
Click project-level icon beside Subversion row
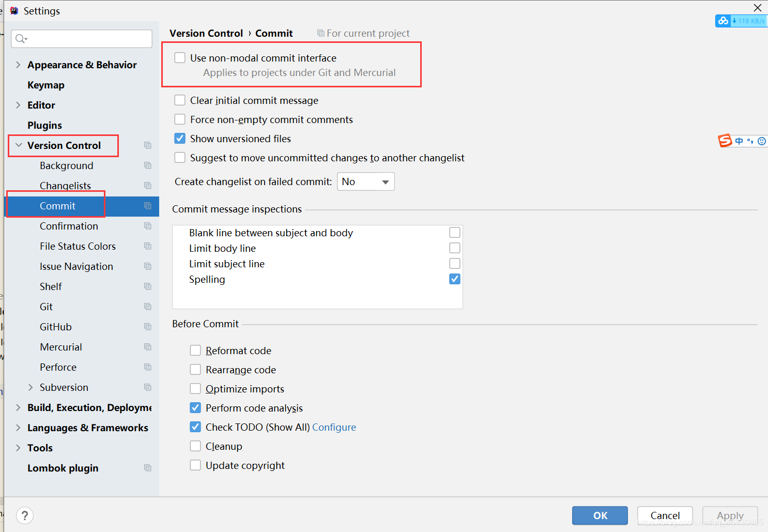tap(148, 387)
